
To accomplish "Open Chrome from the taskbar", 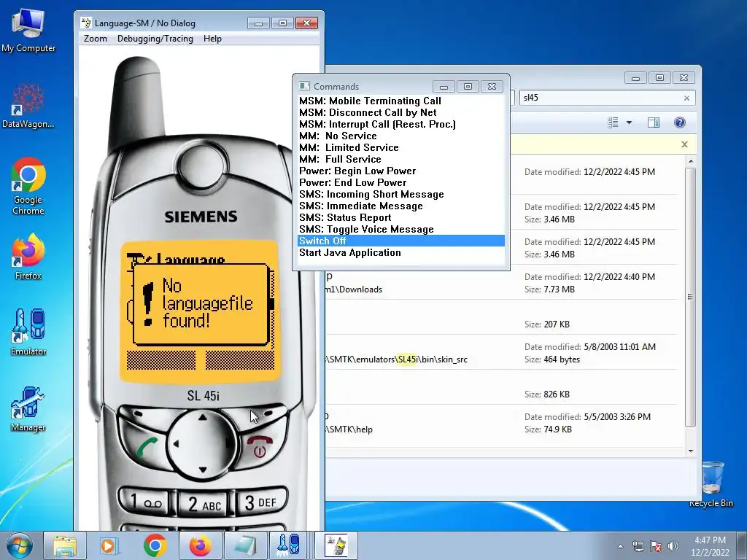I will click(155, 545).
